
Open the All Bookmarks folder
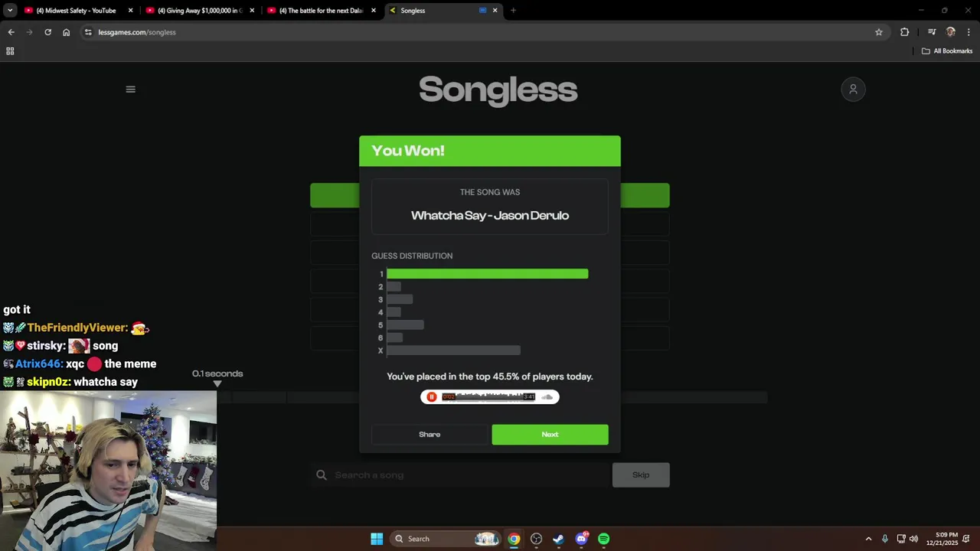946,51
